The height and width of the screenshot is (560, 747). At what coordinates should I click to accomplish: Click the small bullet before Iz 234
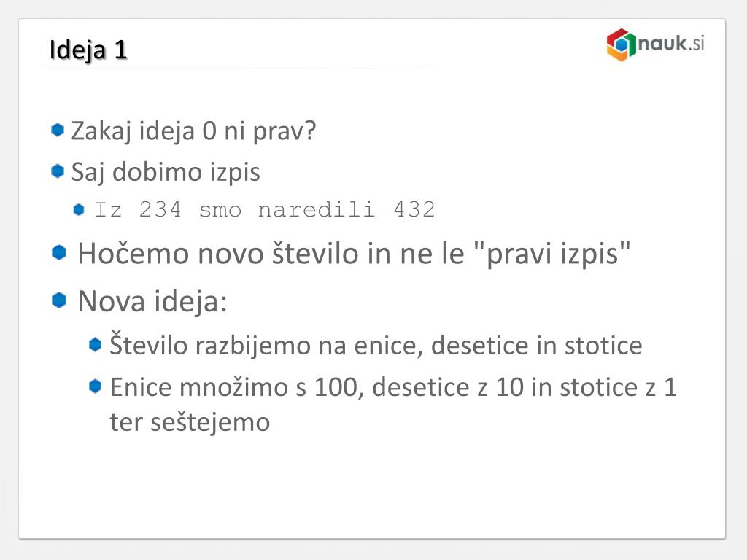pyautogui.click(x=79, y=209)
